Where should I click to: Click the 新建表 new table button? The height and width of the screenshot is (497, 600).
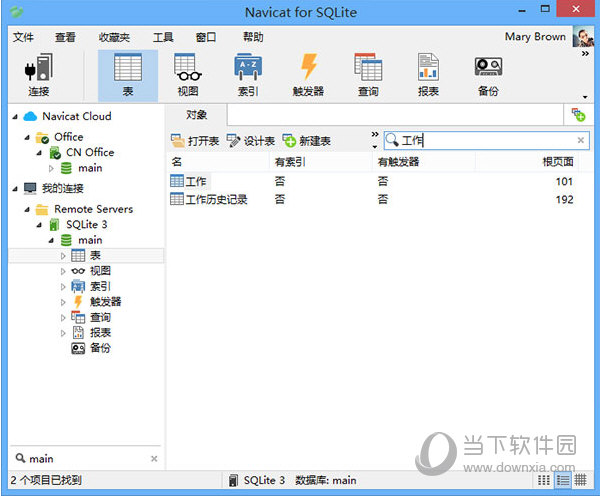click(x=307, y=141)
